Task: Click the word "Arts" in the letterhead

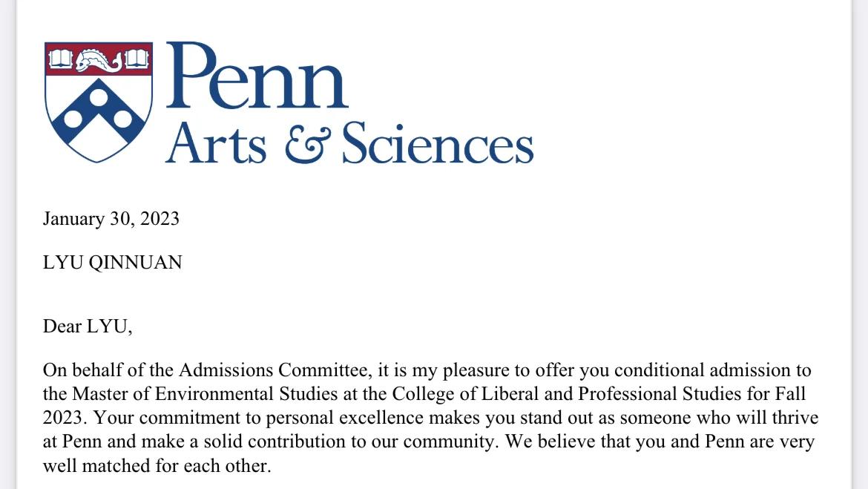Action: pyautogui.click(x=216, y=145)
